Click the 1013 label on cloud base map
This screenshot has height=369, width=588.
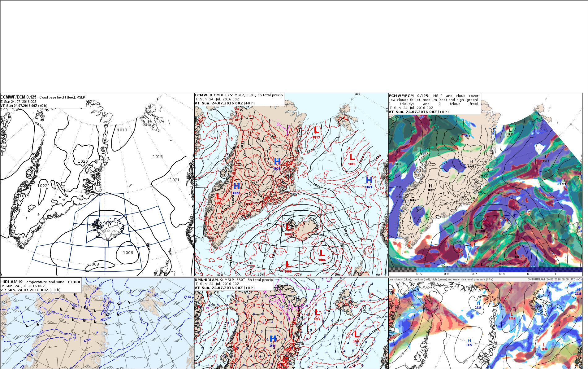(122, 130)
